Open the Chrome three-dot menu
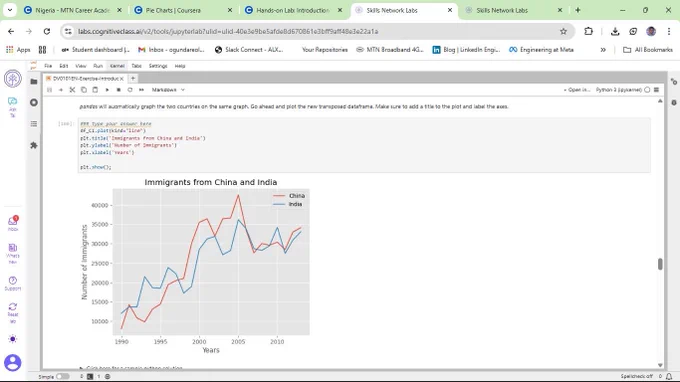 coord(669,31)
